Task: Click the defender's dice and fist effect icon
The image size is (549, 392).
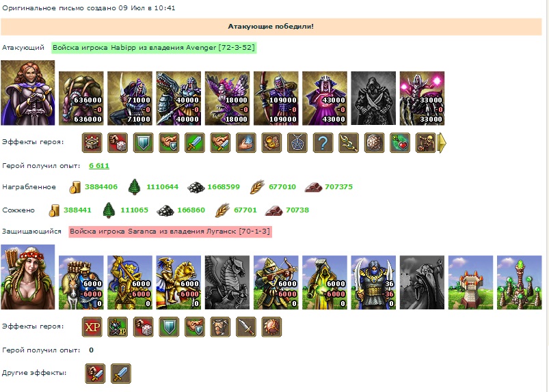Action: 143,327
